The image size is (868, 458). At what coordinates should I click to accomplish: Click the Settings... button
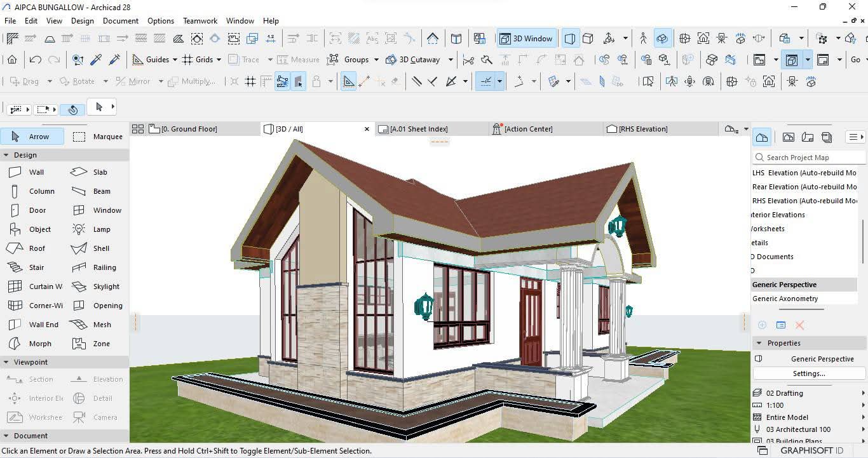[x=809, y=374]
